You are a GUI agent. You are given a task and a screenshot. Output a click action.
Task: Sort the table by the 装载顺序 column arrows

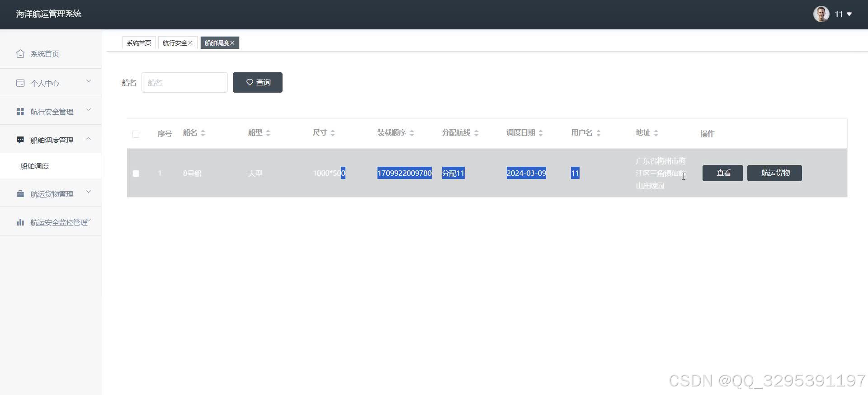pyautogui.click(x=412, y=133)
